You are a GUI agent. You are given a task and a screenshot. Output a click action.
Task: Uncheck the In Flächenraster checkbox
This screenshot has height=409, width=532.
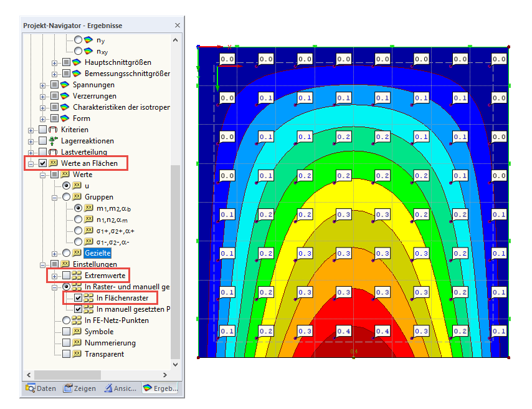pos(78,298)
